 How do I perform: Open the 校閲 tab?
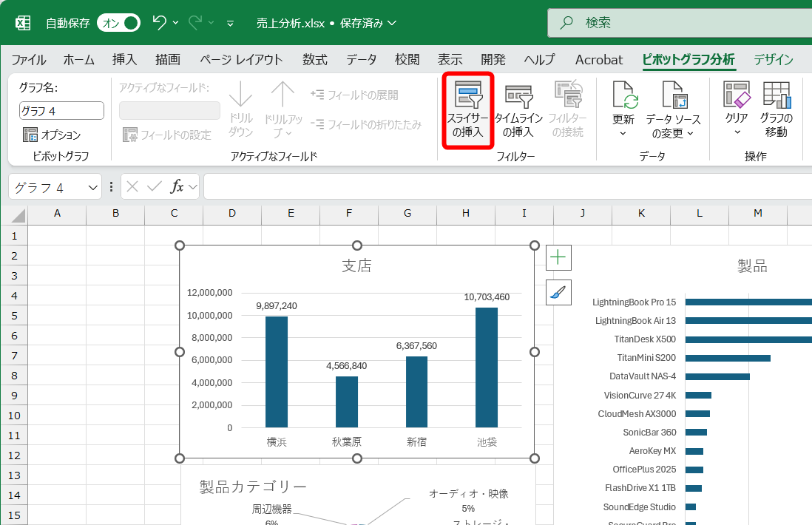[407, 60]
